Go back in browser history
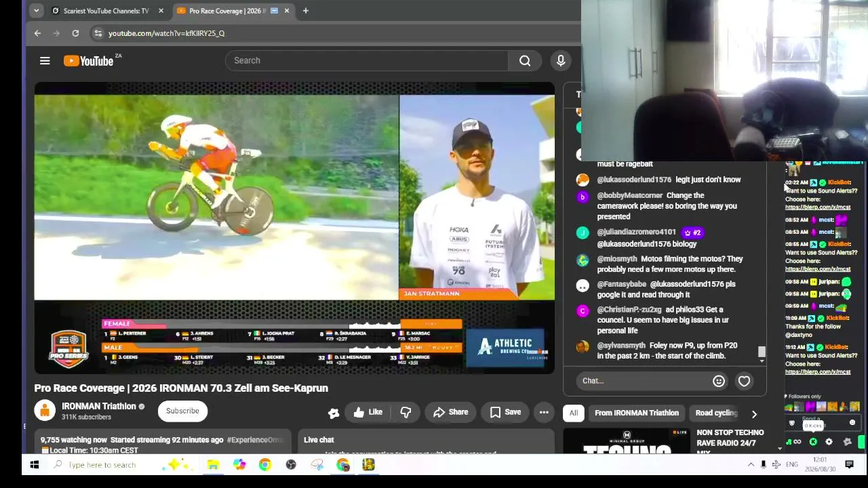 [37, 33]
